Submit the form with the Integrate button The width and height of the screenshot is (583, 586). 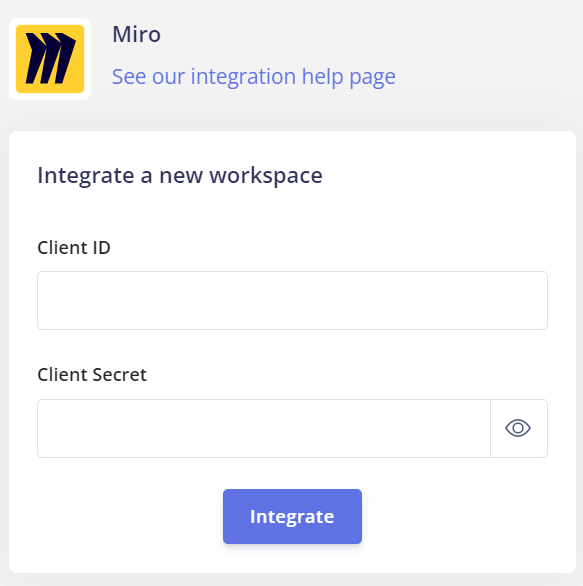292,516
